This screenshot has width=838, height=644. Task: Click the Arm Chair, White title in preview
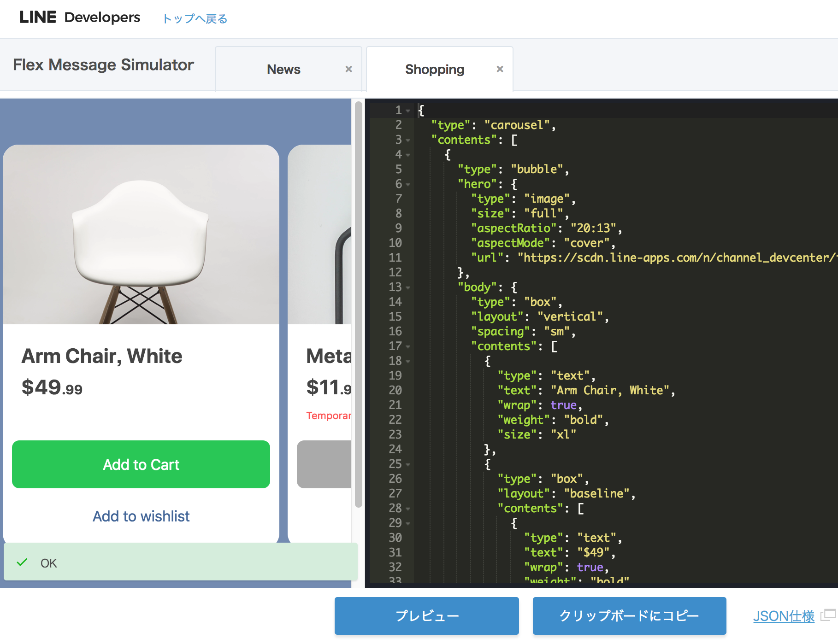click(x=102, y=356)
